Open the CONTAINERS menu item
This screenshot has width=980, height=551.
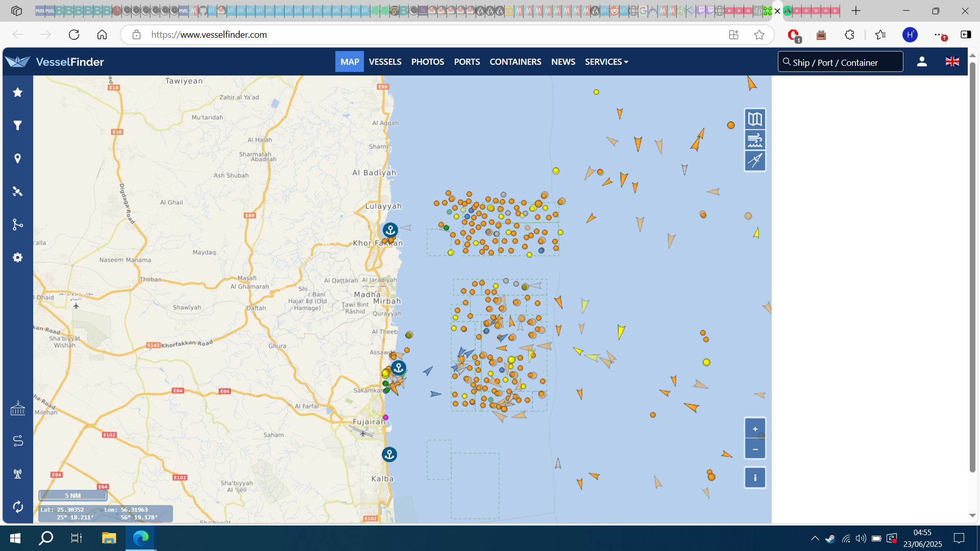point(516,62)
